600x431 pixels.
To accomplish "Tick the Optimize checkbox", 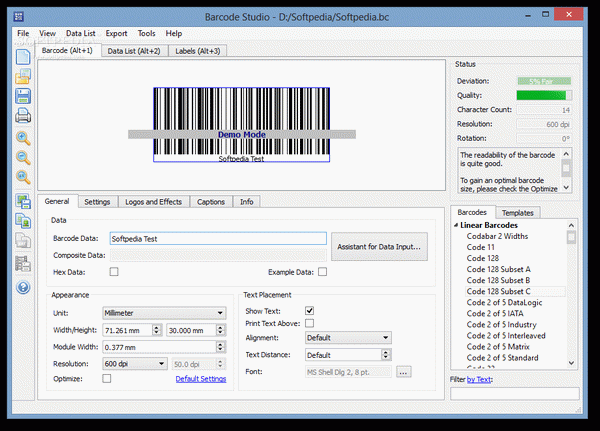I will pyautogui.click(x=107, y=379).
